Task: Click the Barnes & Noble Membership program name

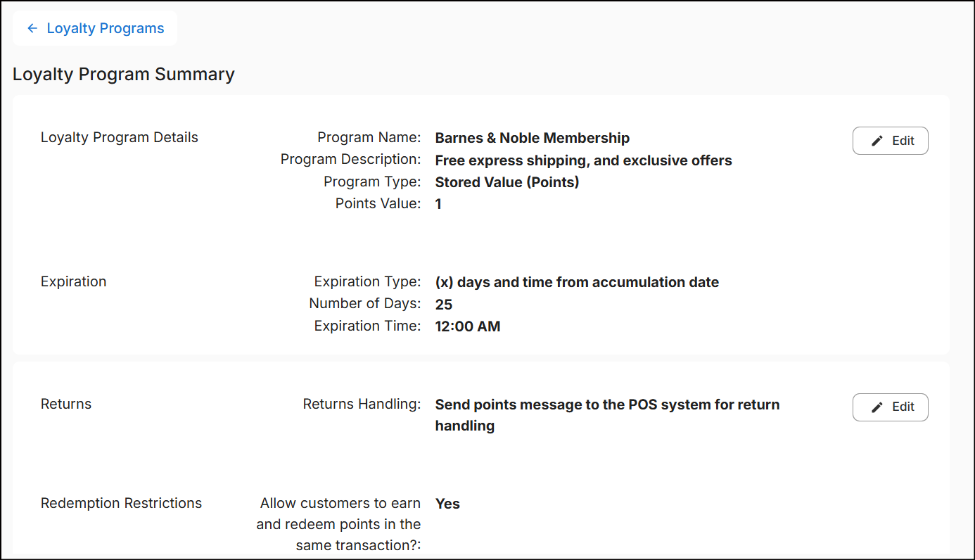Action: pos(533,138)
